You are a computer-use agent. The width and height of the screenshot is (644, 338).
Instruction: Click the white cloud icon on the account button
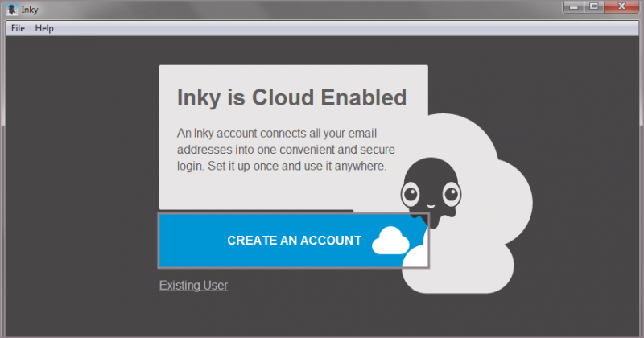(x=390, y=241)
